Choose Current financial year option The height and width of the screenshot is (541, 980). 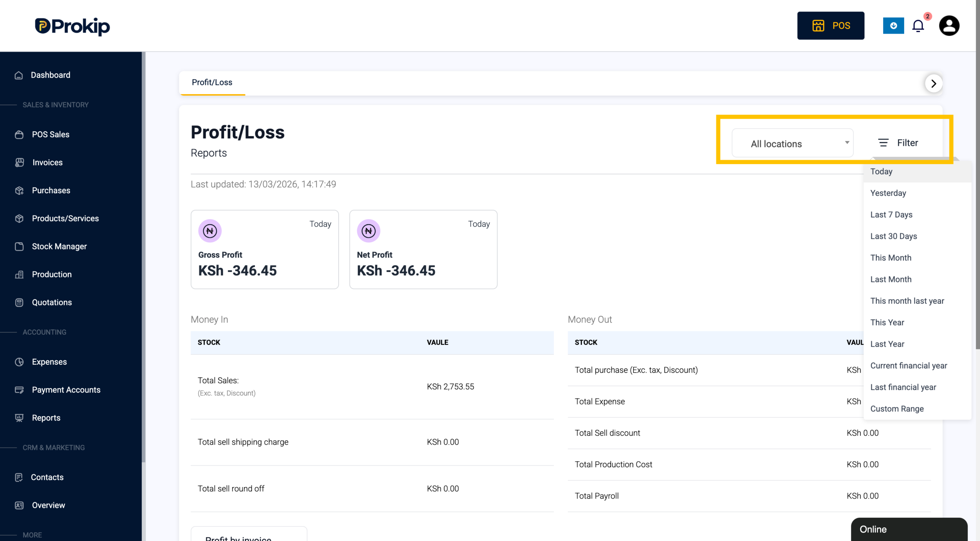(918, 366)
